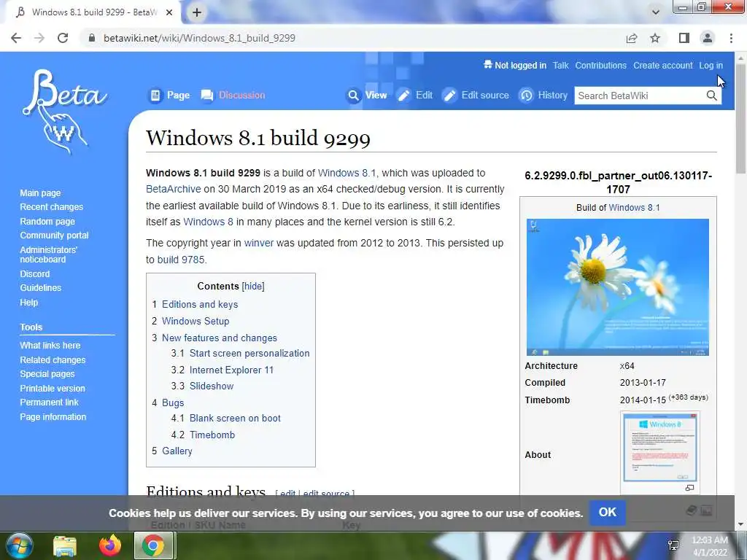Open the Chrome three-dot menu

point(731,38)
